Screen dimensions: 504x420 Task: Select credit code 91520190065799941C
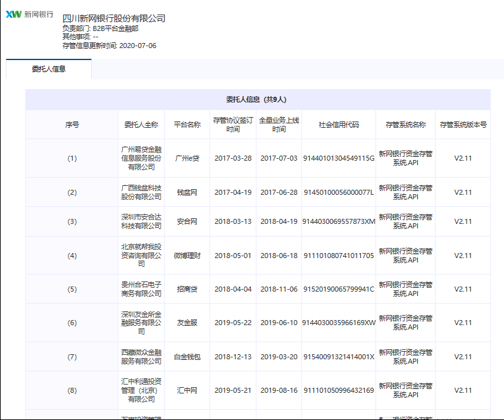339,289
